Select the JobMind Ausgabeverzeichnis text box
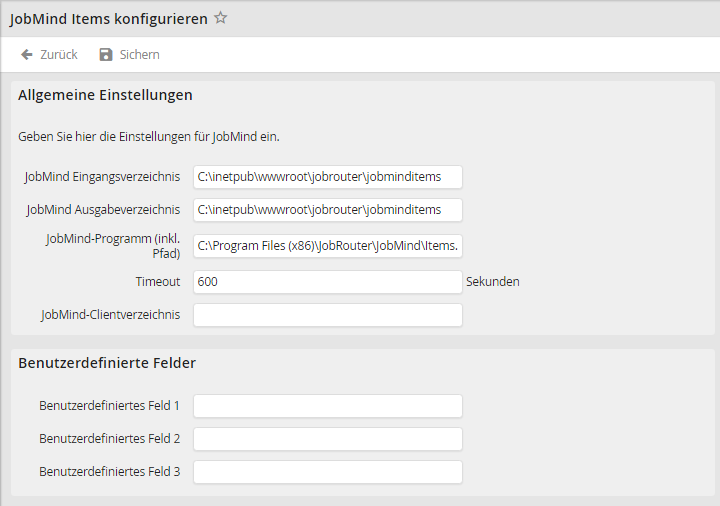 click(x=327, y=210)
